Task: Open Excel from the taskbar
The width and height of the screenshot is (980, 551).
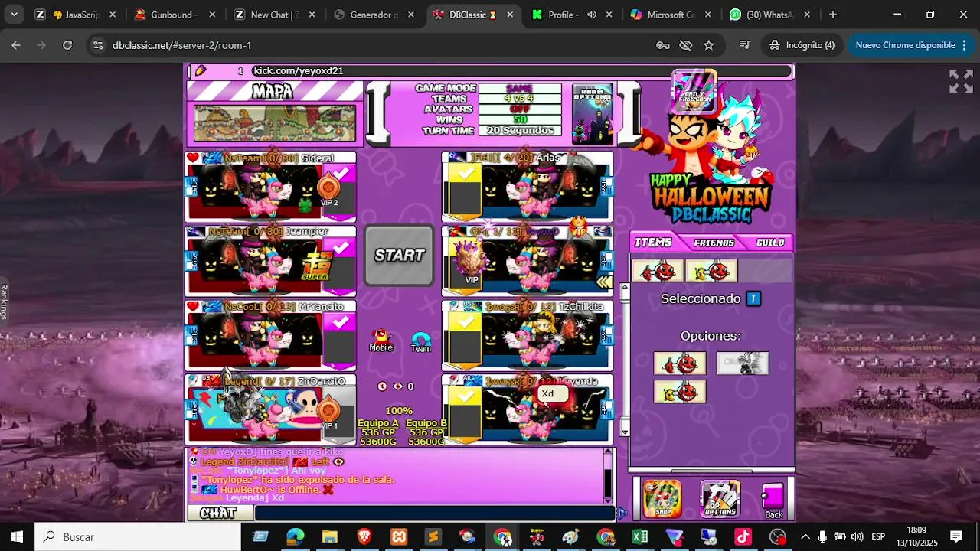Action: (x=640, y=536)
